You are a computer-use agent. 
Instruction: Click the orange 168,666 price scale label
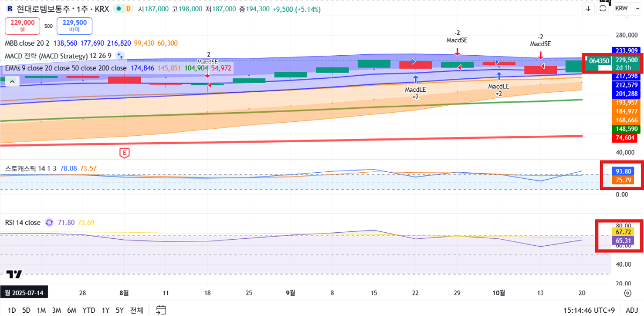pos(626,120)
